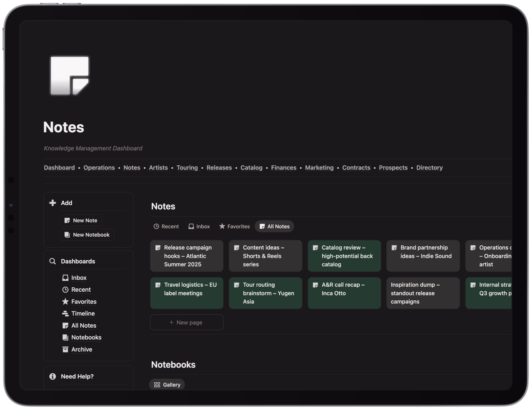Open Operations link in navigation bar
This screenshot has width=532, height=410.
[99, 168]
